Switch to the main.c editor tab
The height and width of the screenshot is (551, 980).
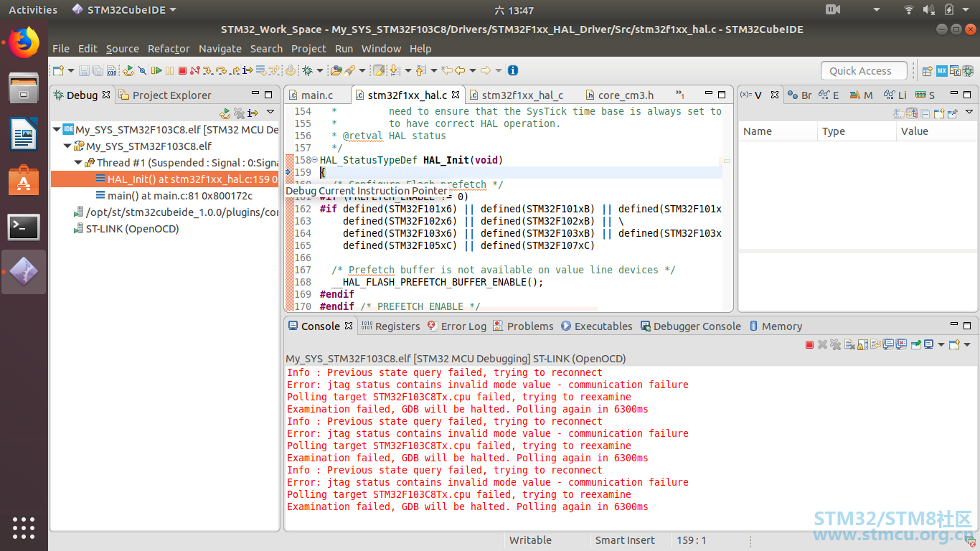click(x=310, y=95)
